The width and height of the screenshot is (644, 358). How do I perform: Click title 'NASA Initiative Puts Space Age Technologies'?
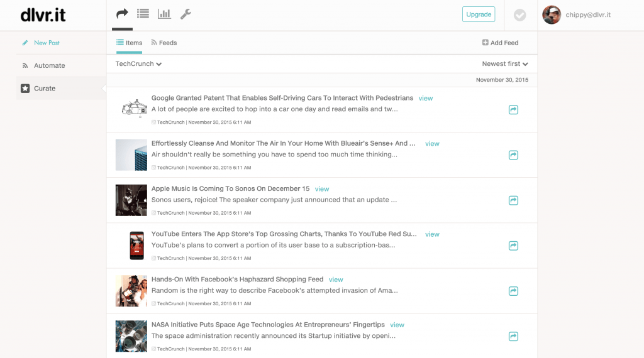pos(268,324)
